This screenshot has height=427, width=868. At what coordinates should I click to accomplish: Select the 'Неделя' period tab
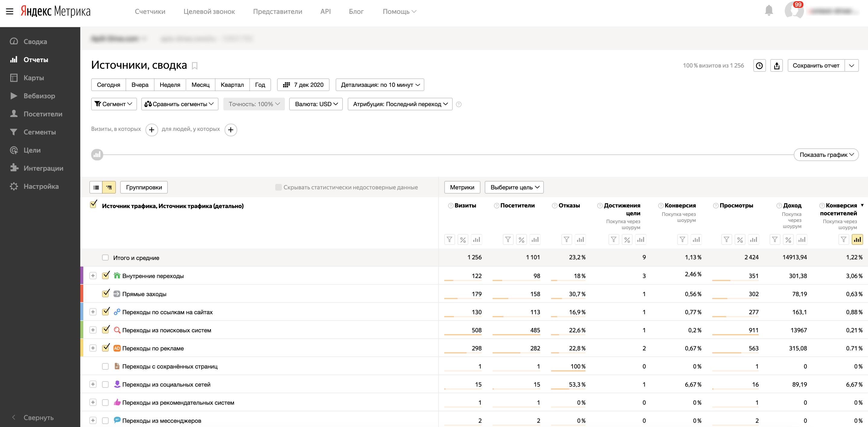(x=170, y=85)
